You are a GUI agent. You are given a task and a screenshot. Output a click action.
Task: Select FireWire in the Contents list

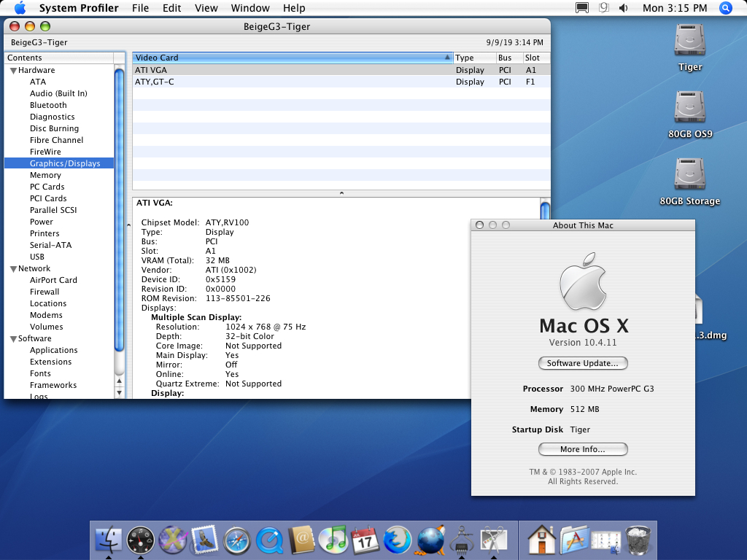tap(45, 152)
